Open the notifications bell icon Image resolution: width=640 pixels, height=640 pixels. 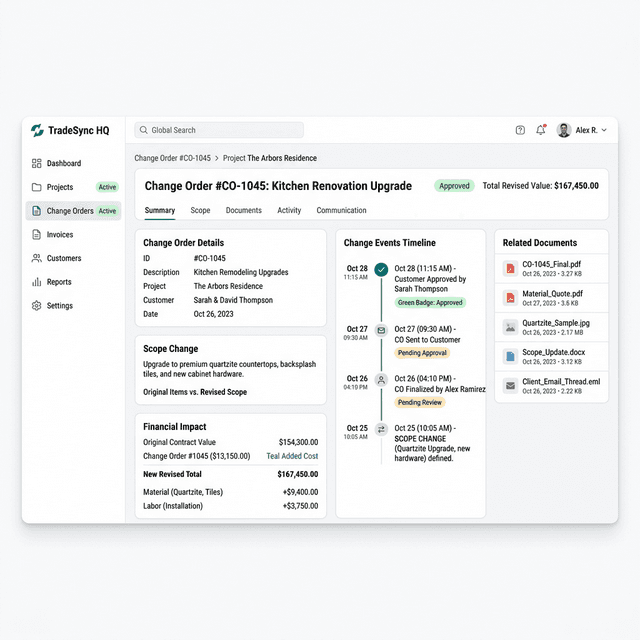pos(541,130)
